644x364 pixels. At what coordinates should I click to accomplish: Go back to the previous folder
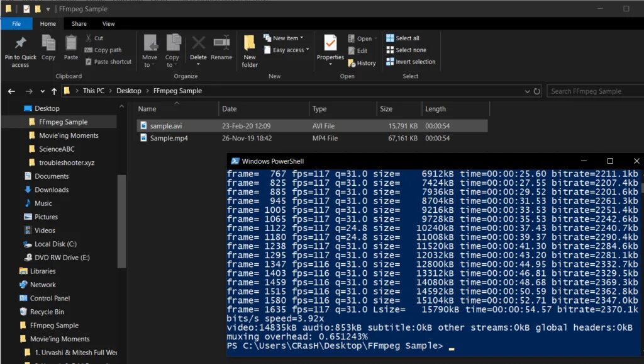[11, 91]
